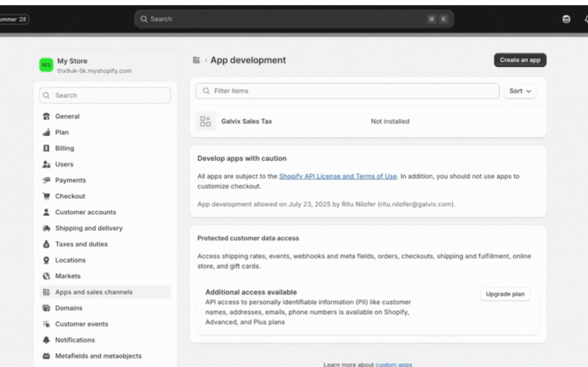Viewport: 588px width, 367px height.
Task: Open Shopify API License and Terms link
Action: click(x=338, y=176)
